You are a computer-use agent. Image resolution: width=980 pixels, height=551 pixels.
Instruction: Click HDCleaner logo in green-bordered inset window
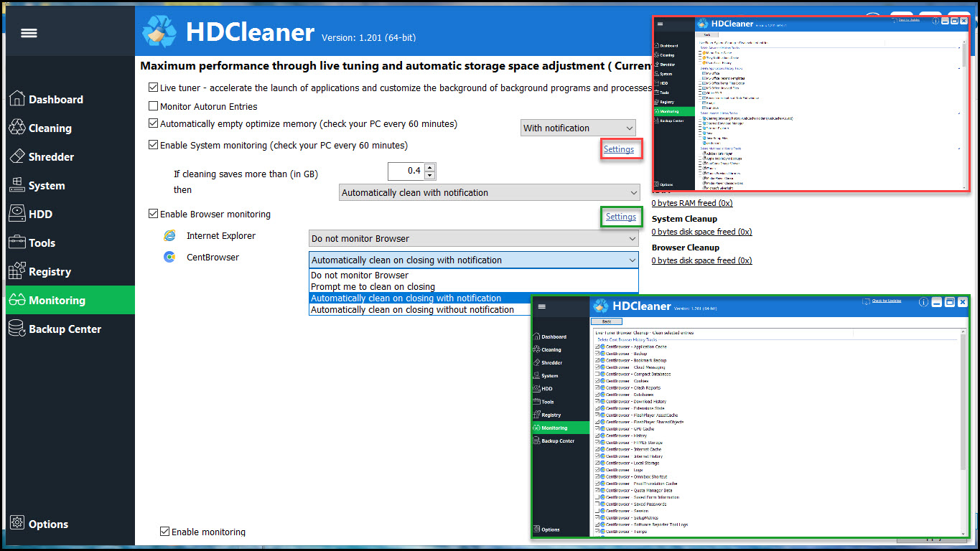601,306
